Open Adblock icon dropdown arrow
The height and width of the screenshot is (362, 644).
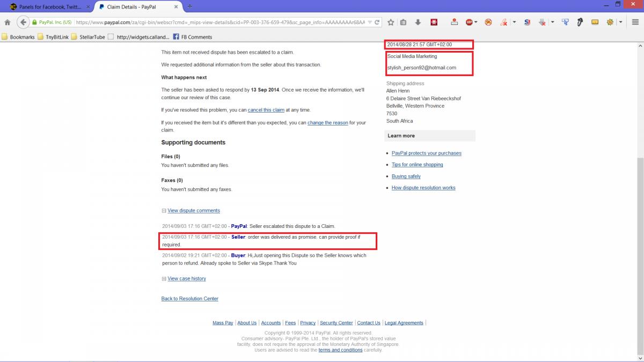point(475,23)
